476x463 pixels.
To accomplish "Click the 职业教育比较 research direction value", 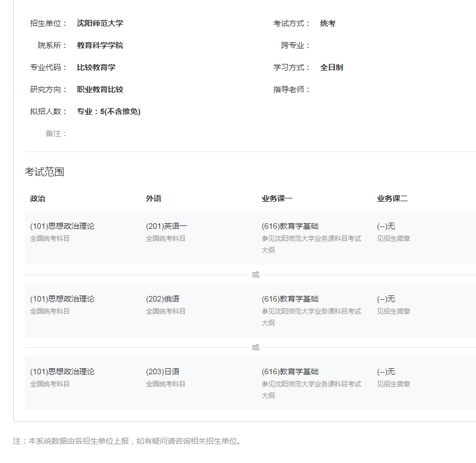I will [x=100, y=89].
